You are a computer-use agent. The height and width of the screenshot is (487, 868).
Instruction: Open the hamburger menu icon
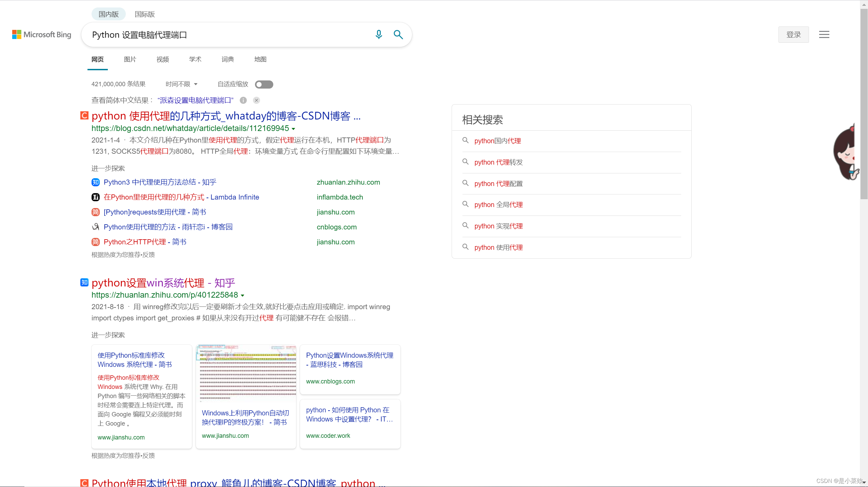pyautogui.click(x=824, y=35)
